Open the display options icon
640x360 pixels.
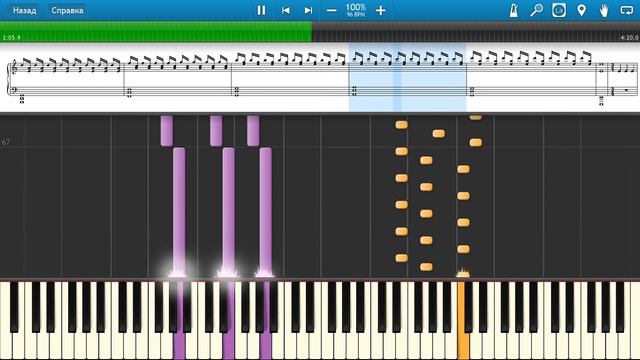pos(559,10)
